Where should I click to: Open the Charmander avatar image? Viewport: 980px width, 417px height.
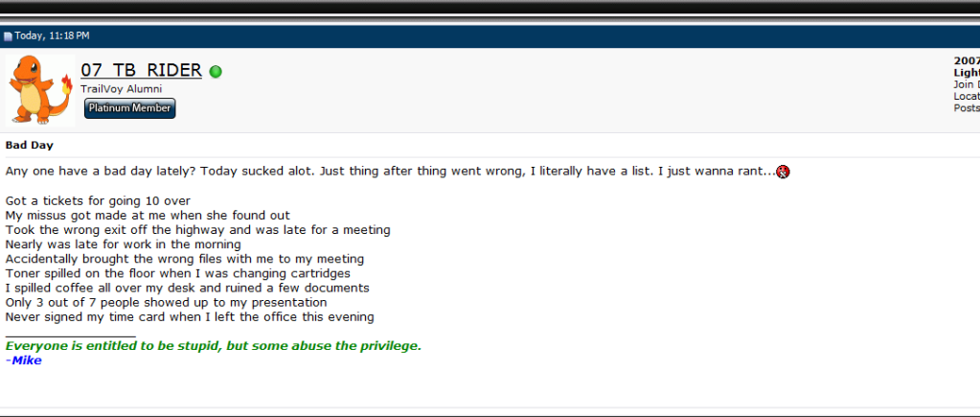coord(40,90)
